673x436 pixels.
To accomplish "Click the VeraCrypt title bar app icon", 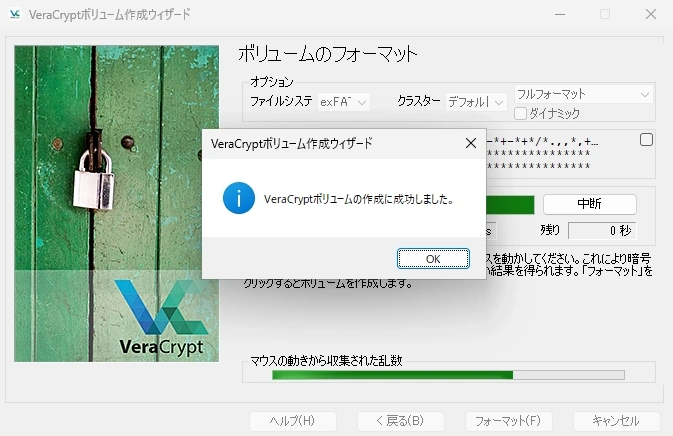I will click(x=15, y=14).
